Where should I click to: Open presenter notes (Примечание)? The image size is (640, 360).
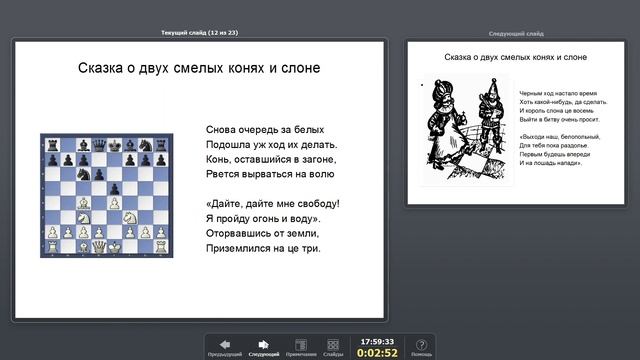pos(301,348)
